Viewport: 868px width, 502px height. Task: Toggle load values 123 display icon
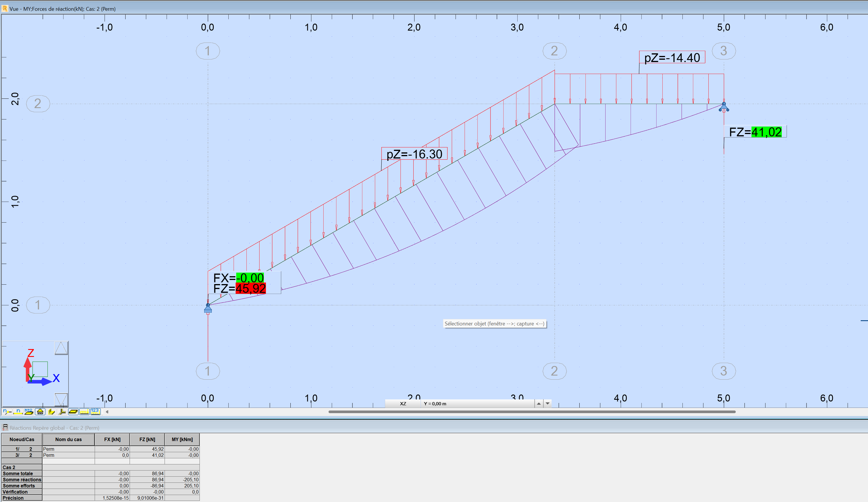pos(96,411)
